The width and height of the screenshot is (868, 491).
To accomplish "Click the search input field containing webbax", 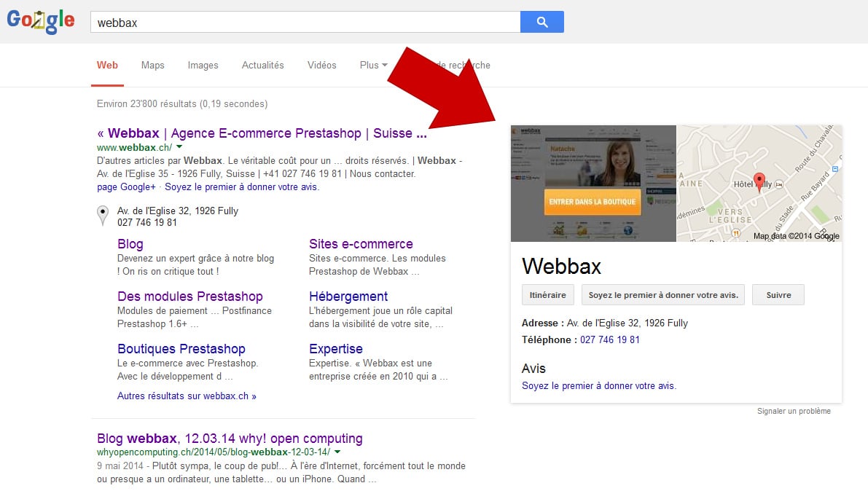I will point(305,22).
